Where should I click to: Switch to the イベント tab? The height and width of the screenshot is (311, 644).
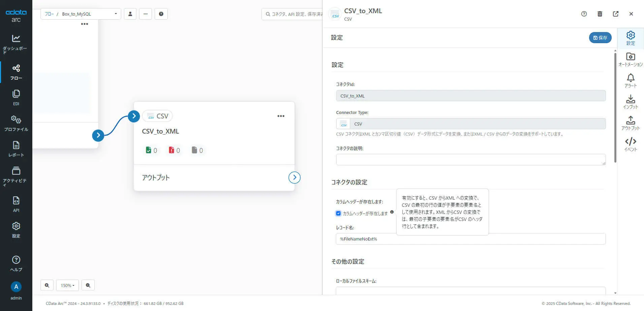coord(631,144)
